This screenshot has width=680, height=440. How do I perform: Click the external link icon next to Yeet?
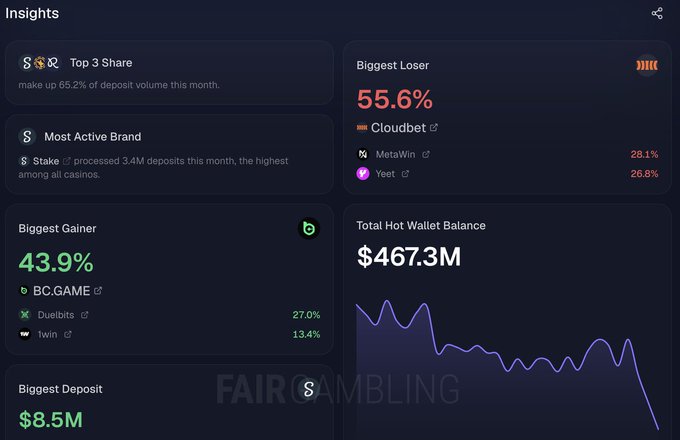(405, 174)
